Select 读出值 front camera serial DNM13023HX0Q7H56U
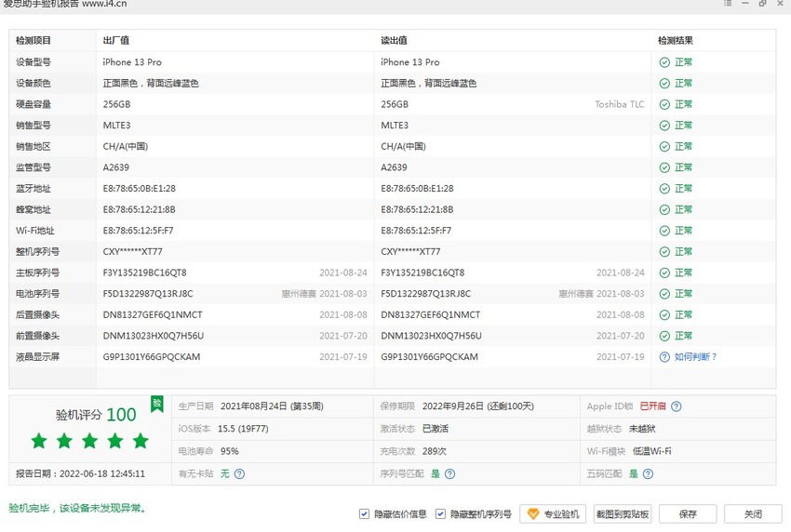Viewport: 791px width, 532px height. click(431, 336)
